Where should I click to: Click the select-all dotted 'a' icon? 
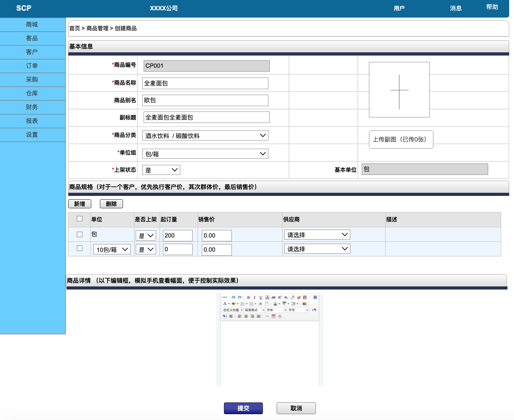click(x=260, y=304)
